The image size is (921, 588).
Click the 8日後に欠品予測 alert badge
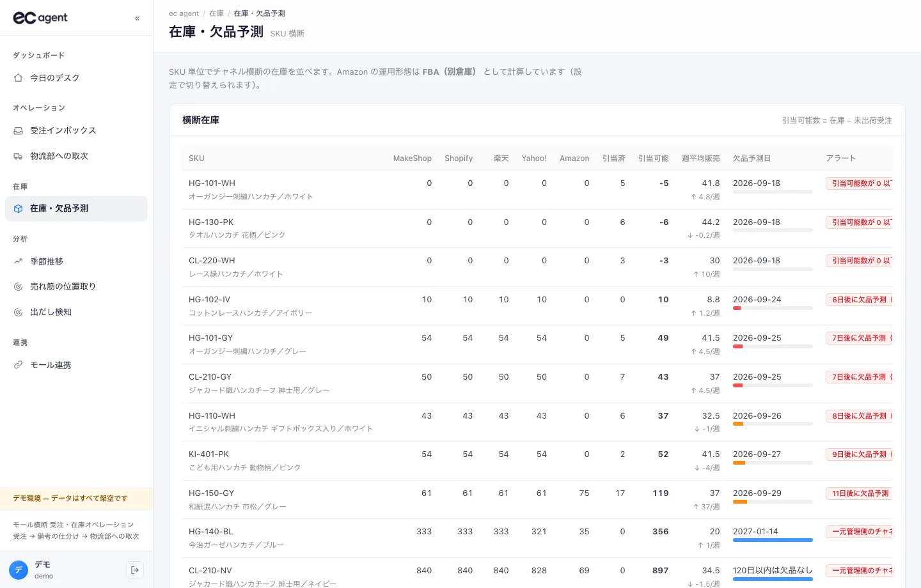pyautogui.click(x=859, y=416)
